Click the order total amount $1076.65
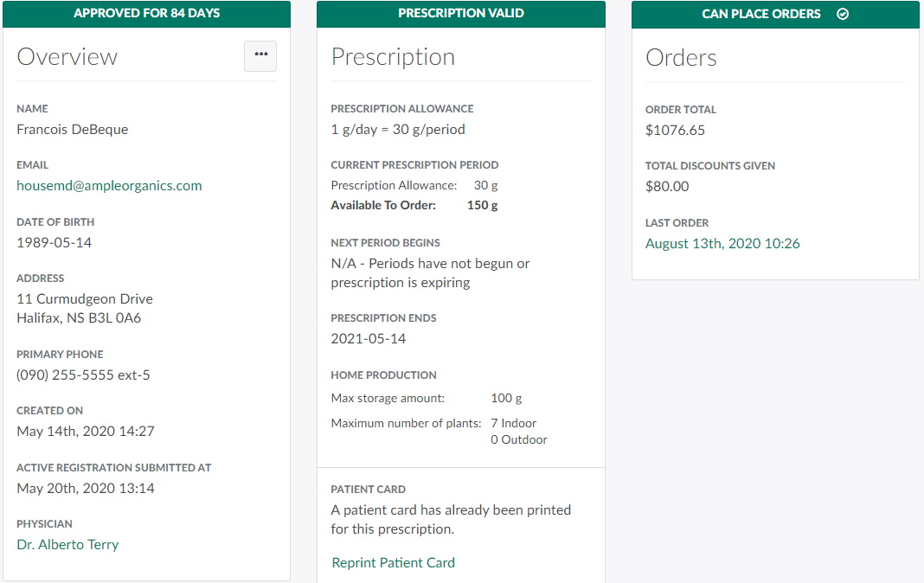Screen dimensions: 924x583 675,131
